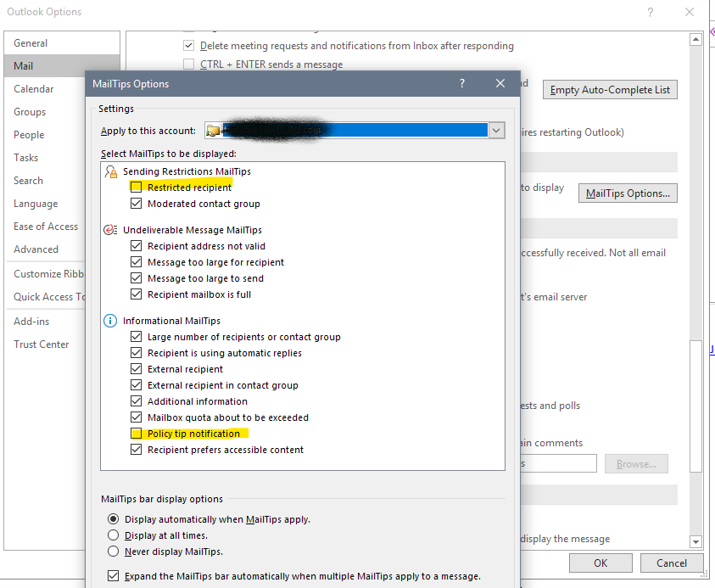The height and width of the screenshot is (588, 715).
Task: Click OK in Outlook Options
Action: tap(600, 563)
